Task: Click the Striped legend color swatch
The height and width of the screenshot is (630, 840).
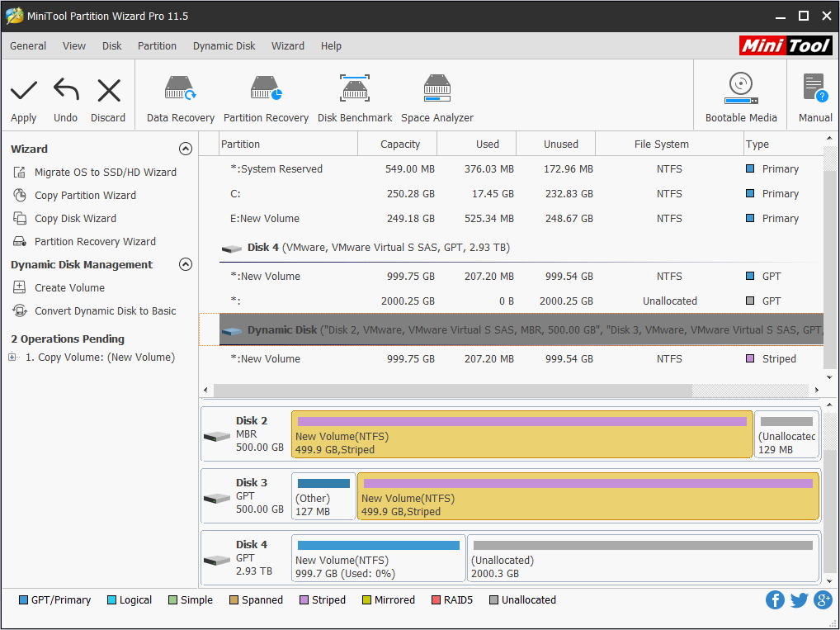Action: pyautogui.click(x=304, y=600)
